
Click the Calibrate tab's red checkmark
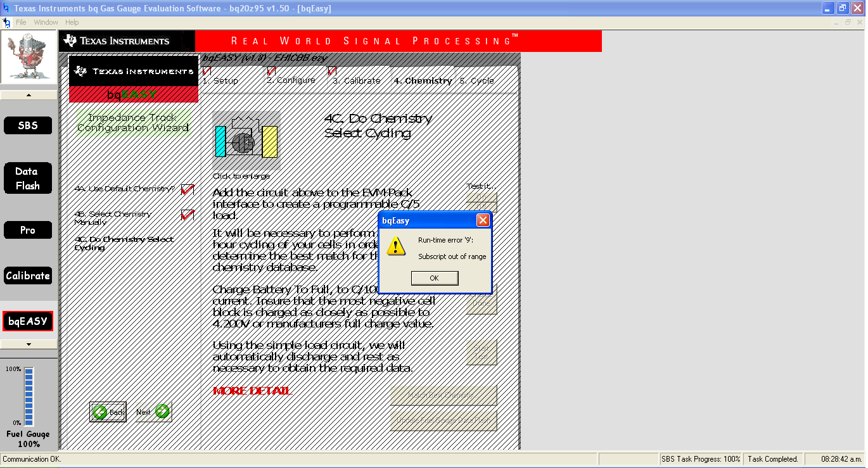click(x=332, y=71)
